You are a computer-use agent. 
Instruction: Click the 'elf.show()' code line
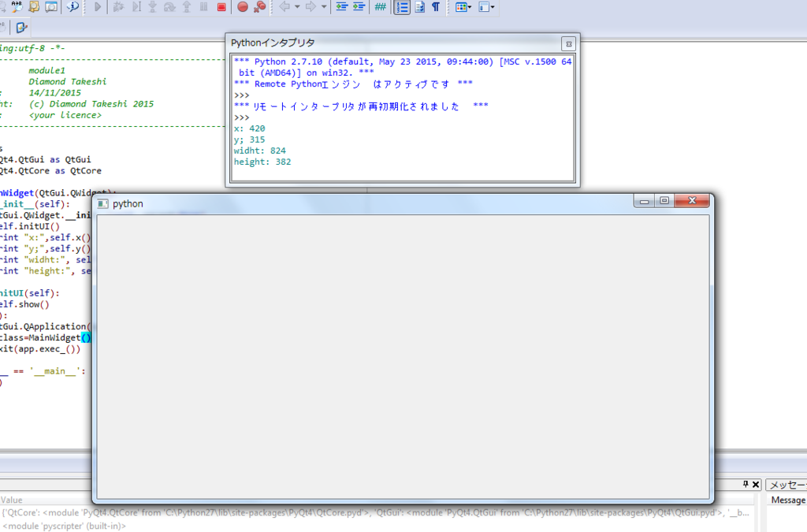tap(24, 304)
